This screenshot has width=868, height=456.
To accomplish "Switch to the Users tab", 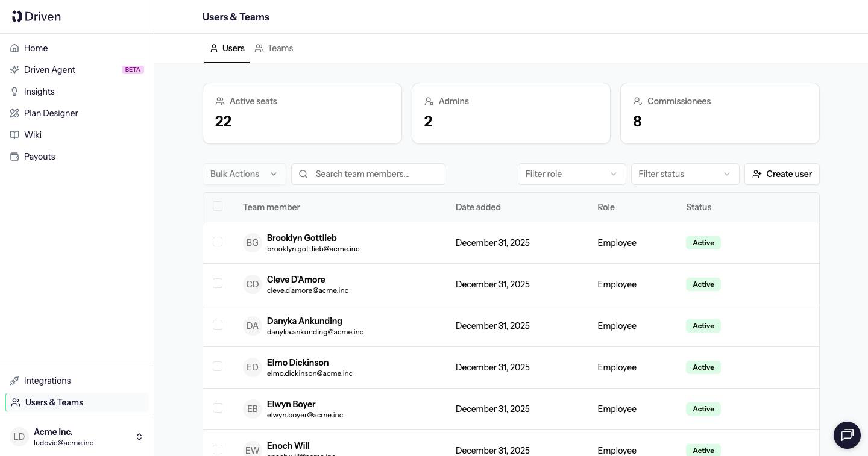I will coord(227,48).
